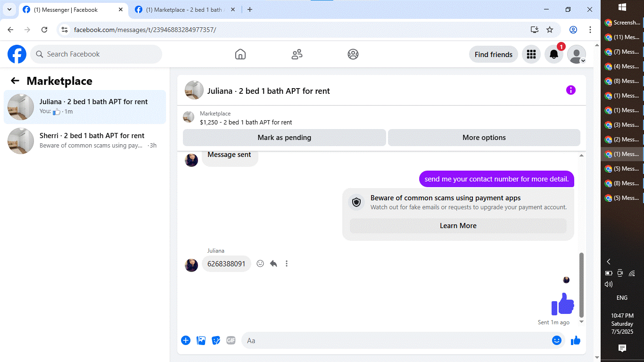
Task: Open Chrome profile icon
Action: click(x=573, y=30)
